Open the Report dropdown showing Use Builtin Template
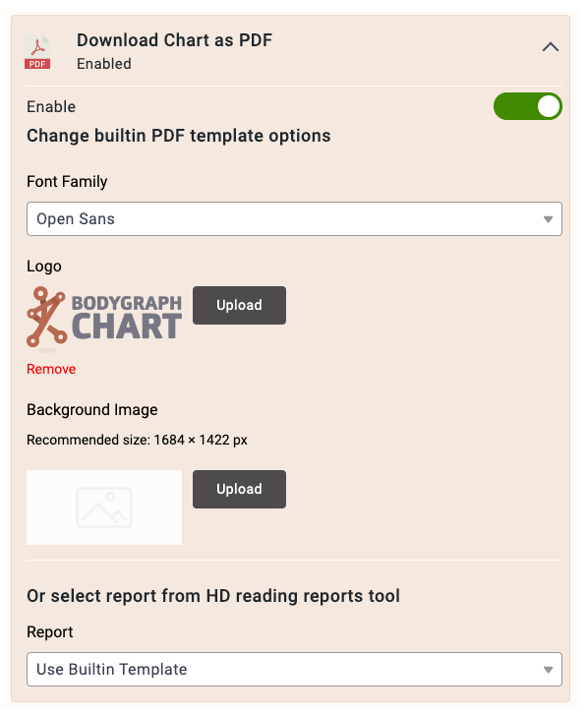Screen dimensions: 588x716 click(x=294, y=669)
